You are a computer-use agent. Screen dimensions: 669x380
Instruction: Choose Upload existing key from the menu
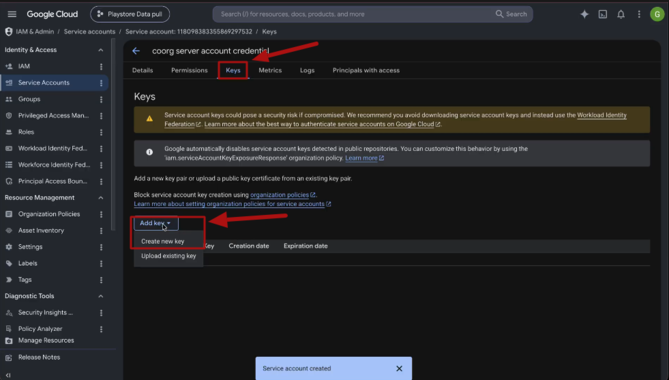[x=168, y=256]
